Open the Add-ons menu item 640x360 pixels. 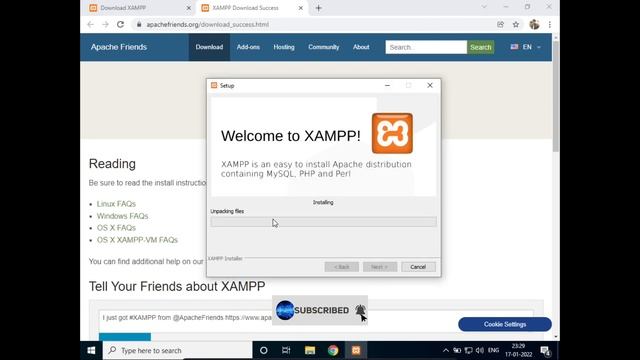(x=248, y=47)
